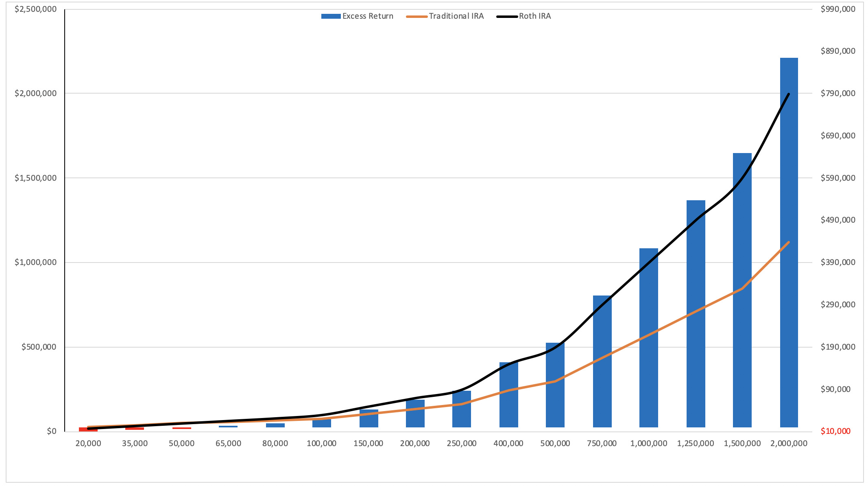868x486 pixels.
Task: Click the $990,000 right axis label
Action: pyautogui.click(x=838, y=9)
